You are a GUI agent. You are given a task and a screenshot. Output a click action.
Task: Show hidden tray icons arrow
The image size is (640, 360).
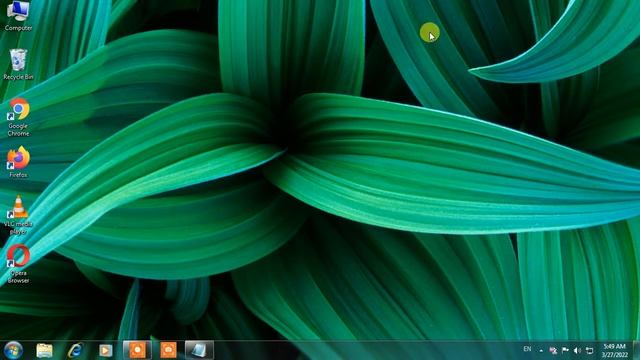pos(541,350)
